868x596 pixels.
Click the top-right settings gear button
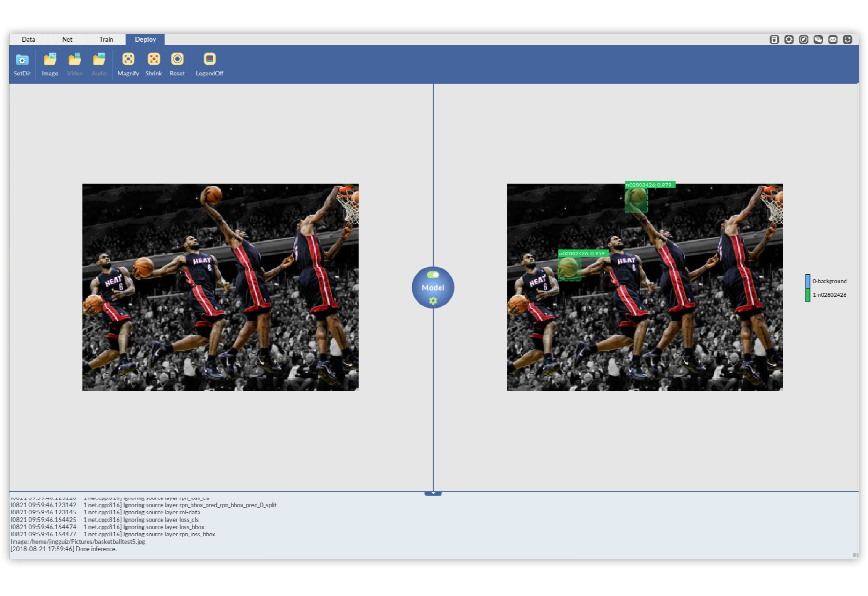[789, 39]
